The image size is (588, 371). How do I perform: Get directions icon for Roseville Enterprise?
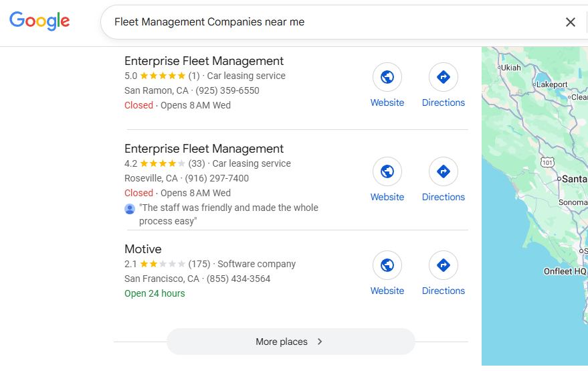pos(443,172)
